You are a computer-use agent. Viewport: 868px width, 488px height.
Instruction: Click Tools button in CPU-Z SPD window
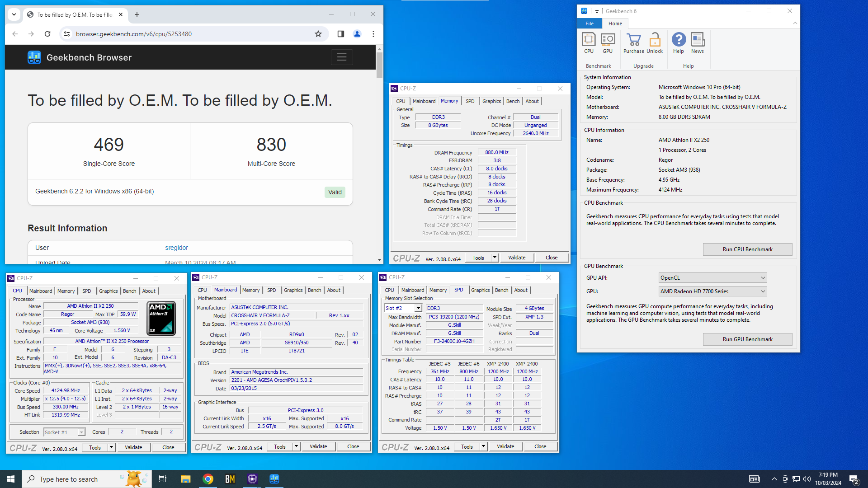[467, 446]
